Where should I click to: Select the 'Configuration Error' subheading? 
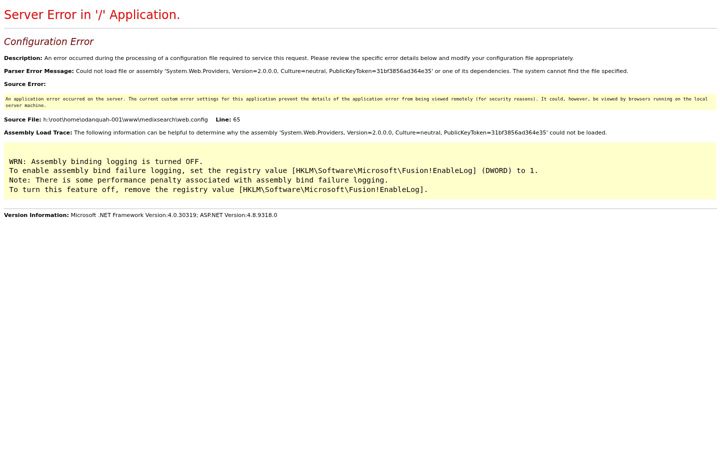point(49,42)
